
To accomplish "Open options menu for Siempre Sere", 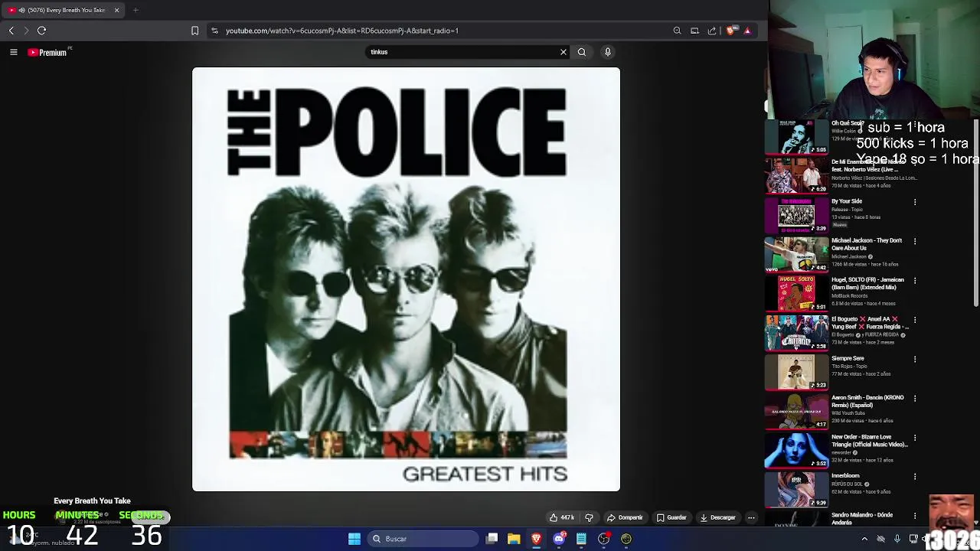I will click(915, 359).
